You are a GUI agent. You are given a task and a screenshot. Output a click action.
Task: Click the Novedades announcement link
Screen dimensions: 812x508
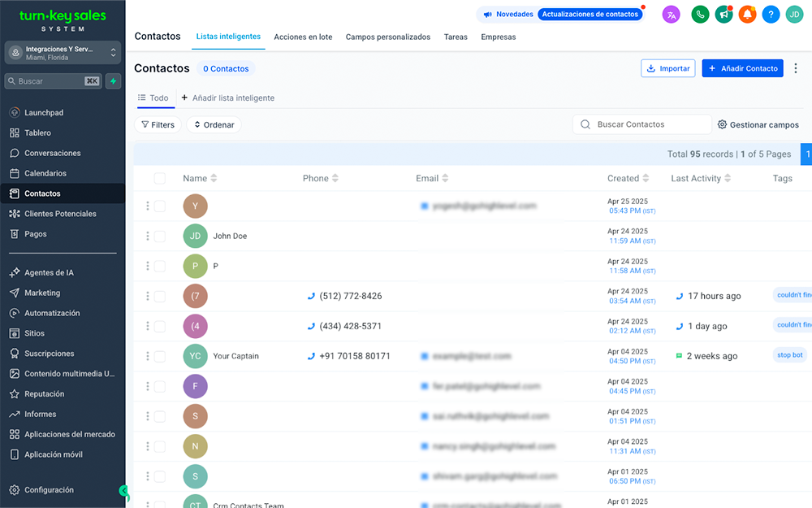508,15
